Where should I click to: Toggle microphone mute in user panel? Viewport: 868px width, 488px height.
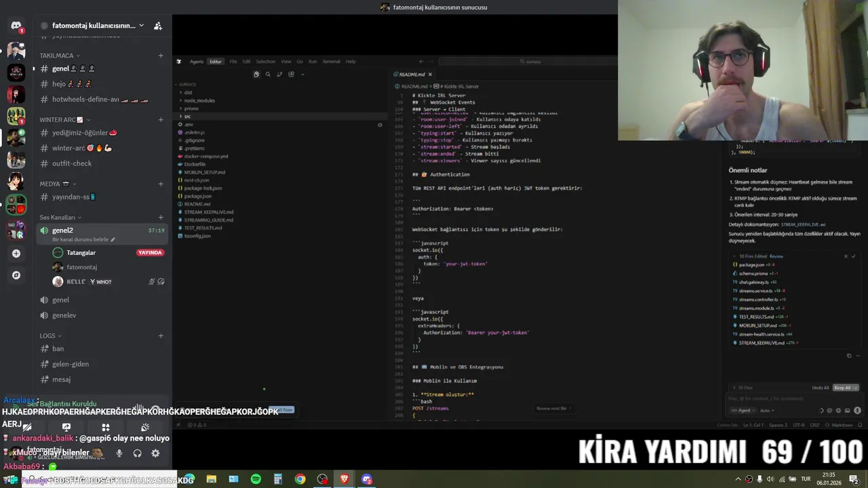coord(119,453)
